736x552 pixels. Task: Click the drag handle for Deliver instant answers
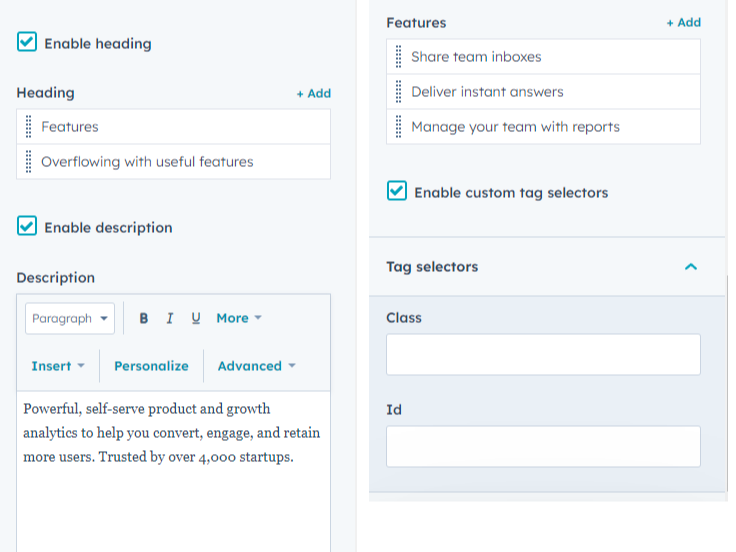[x=399, y=92]
